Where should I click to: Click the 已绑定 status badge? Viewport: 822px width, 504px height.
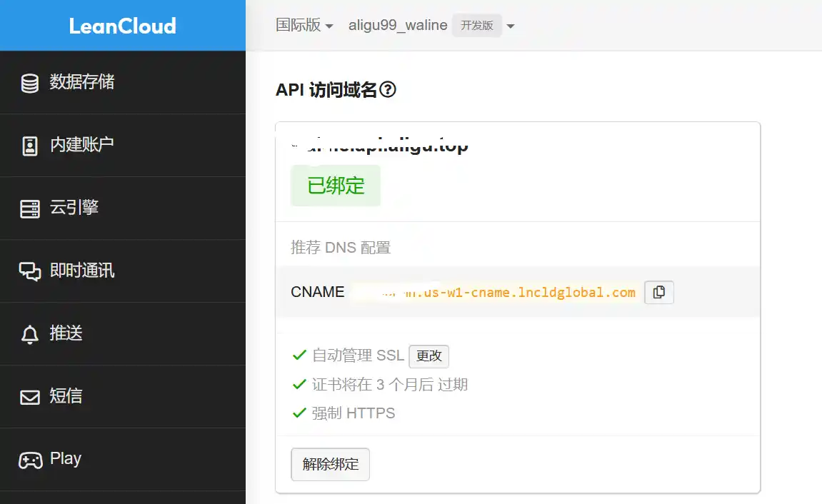[x=336, y=186]
